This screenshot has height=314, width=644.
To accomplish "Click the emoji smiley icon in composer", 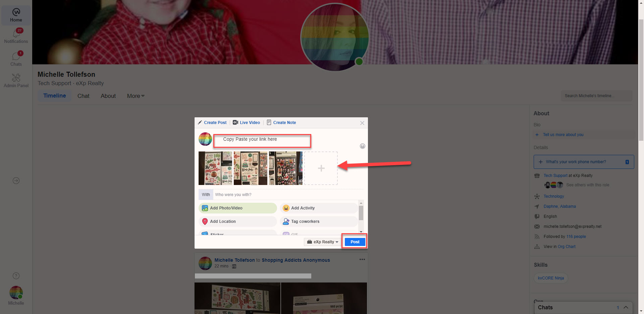I will [x=363, y=146].
